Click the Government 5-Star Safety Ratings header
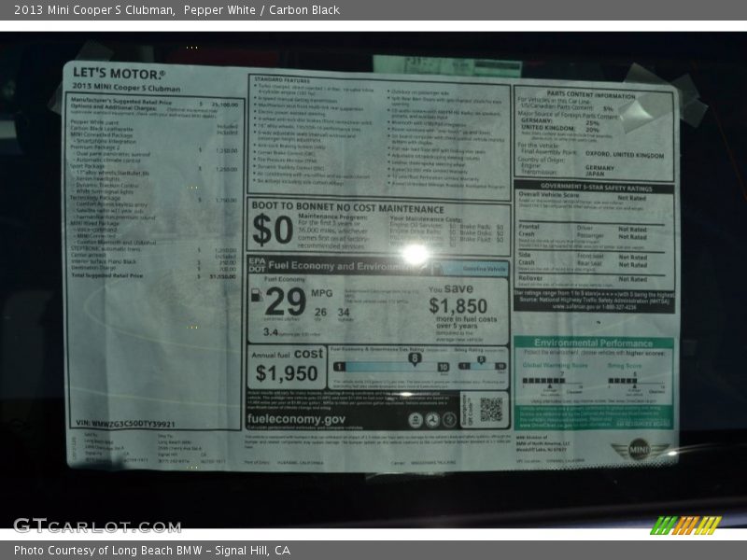This screenshot has height=560, width=747. (595, 188)
